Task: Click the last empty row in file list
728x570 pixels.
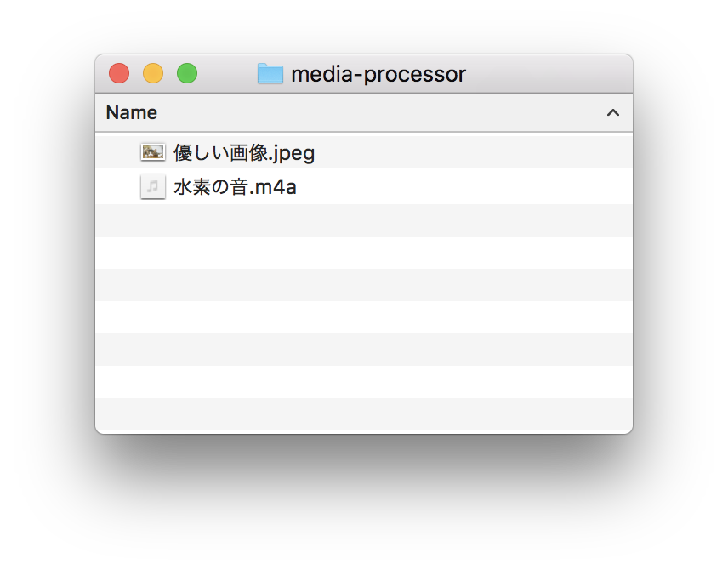Action: click(x=363, y=415)
